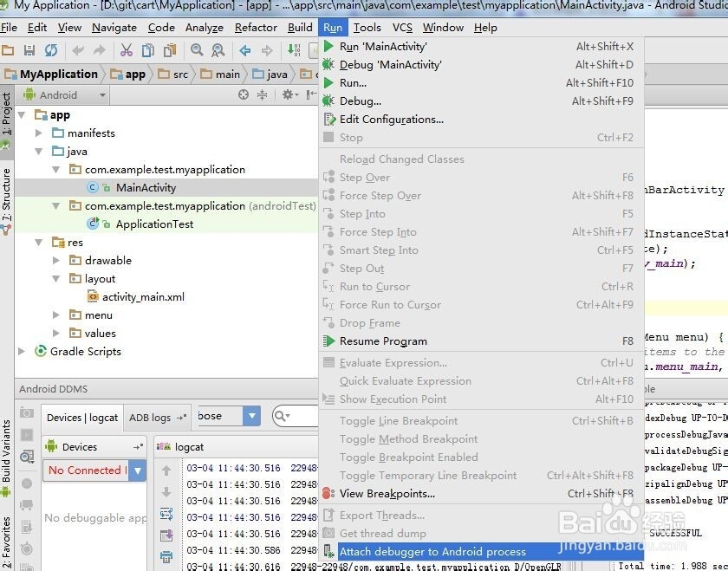
Task: Click MyApplication breadcrumb
Action: click(51, 75)
